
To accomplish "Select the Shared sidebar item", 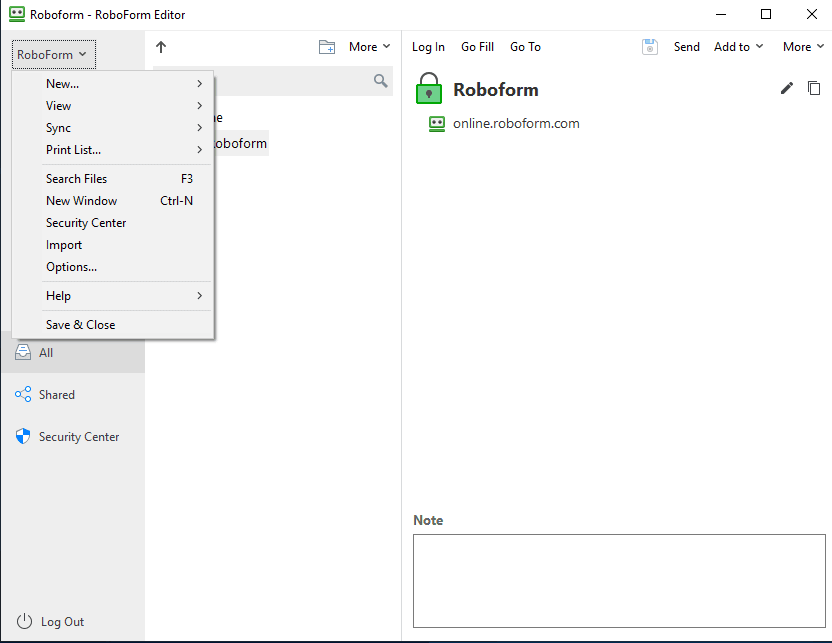I will (56, 395).
